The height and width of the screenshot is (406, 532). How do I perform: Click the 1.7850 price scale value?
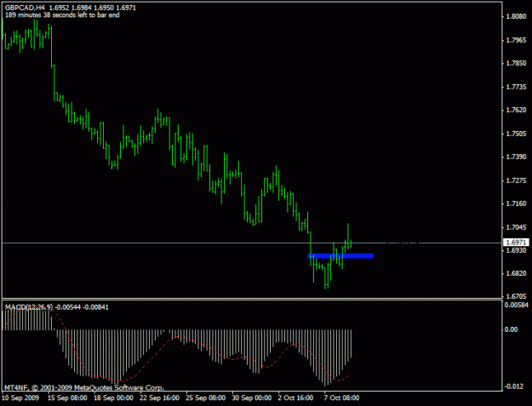516,63
